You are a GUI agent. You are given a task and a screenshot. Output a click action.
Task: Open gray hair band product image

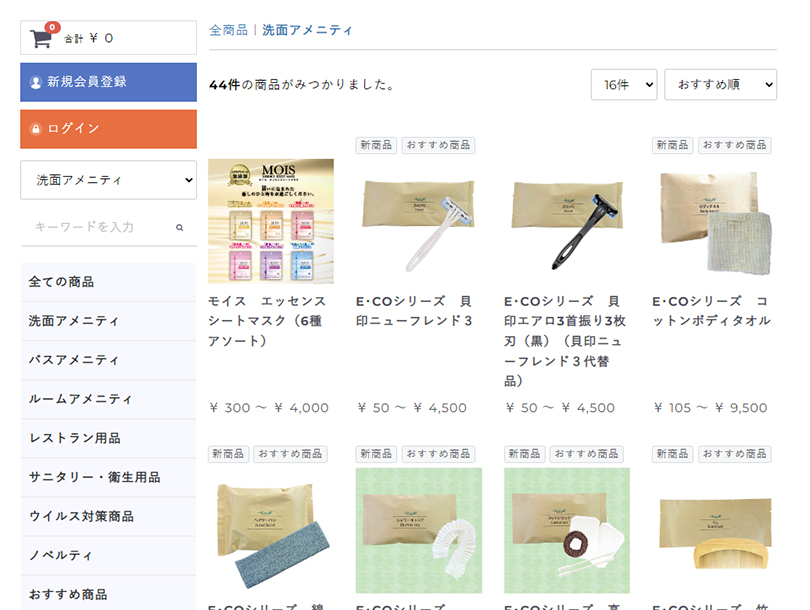[x=271, y=530]
